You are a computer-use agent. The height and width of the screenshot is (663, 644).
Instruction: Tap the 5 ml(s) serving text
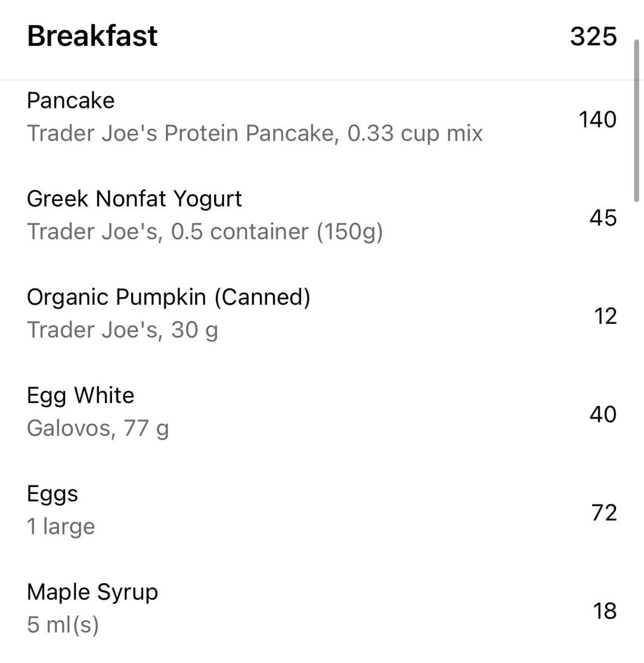tap(63, 625)
